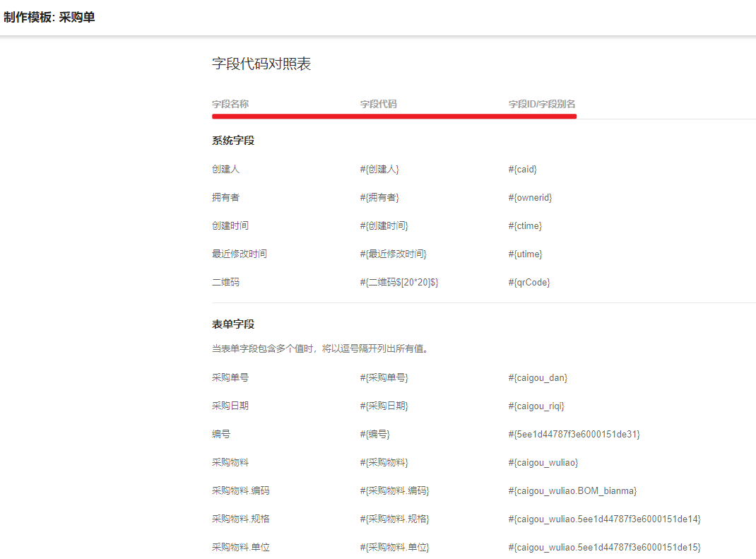Select the #{二维码$[20*20]$} field code
The width and height of the screenshot is (756, 559).
click(399, 283)
